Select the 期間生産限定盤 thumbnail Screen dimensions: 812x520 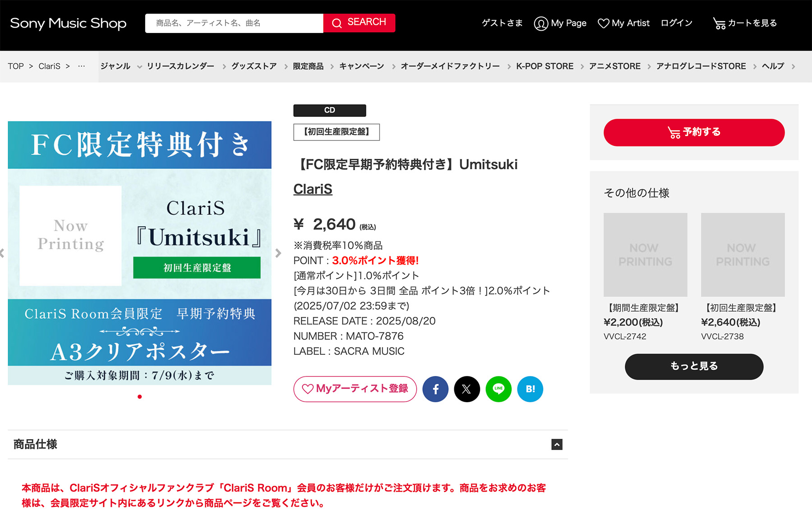pos(645,255)
